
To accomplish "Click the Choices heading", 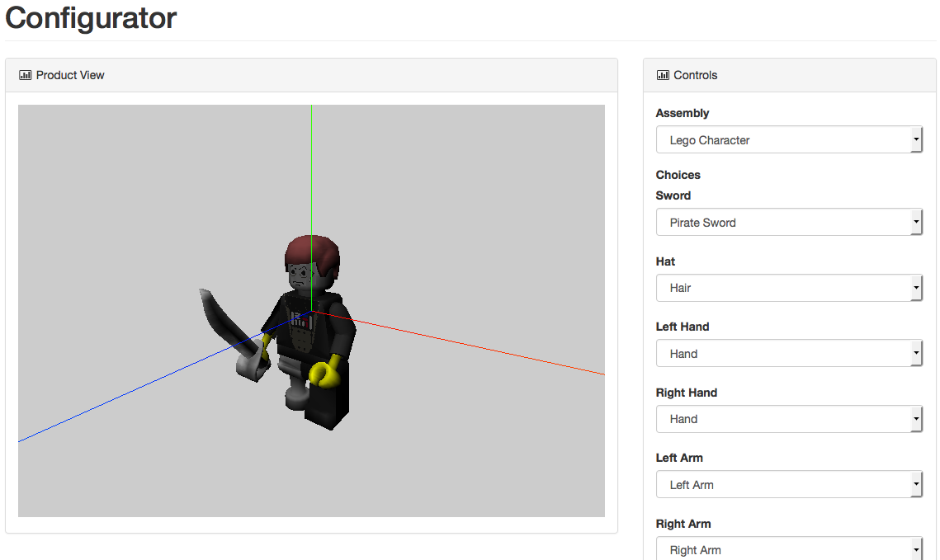I will point(678,175).
